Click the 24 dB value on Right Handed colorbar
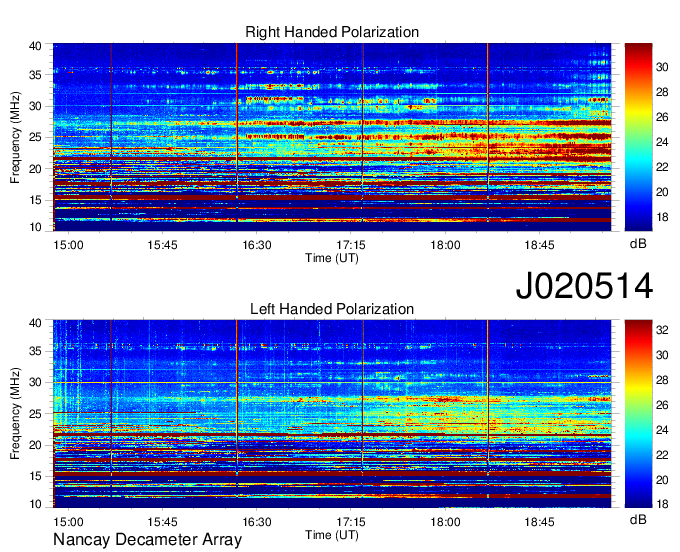The width and height of the screenshot is (680, 552). pos(662,142)
